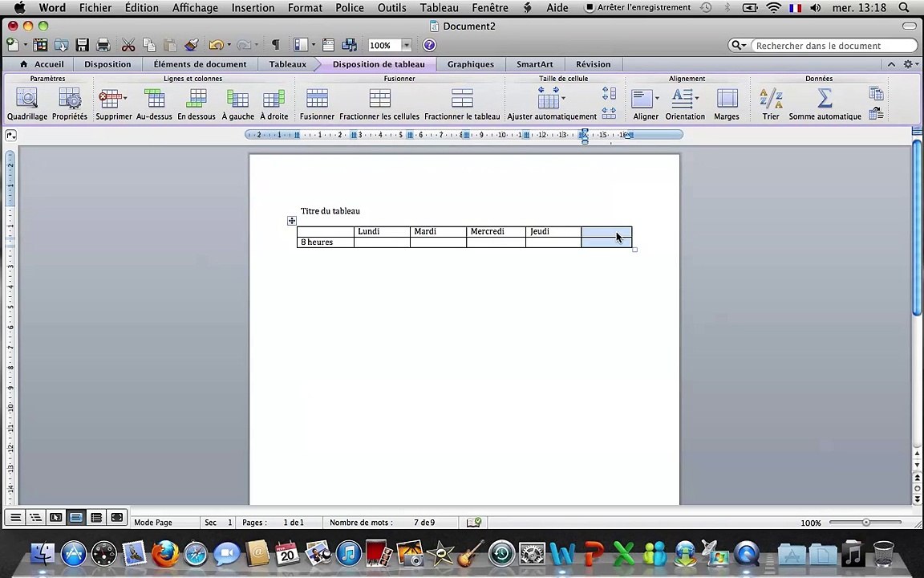Viewport: 924px width, 578px height.
Task: Switch to Publishing Layout view button
Action: pyautogui.click(x=56, y=517)
